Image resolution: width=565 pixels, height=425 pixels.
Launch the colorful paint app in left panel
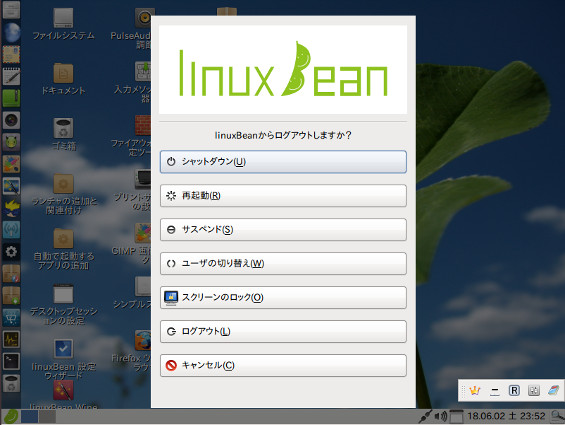click(11, 164)
